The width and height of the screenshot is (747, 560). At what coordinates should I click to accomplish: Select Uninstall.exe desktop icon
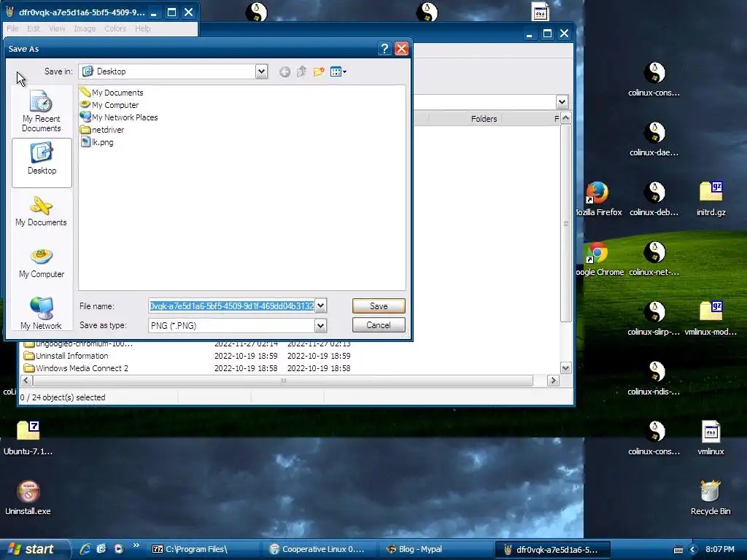(x=28, y=497)
